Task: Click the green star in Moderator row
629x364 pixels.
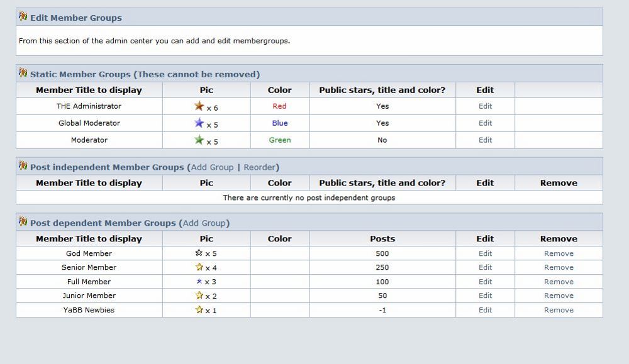Action: click(199, 140)
